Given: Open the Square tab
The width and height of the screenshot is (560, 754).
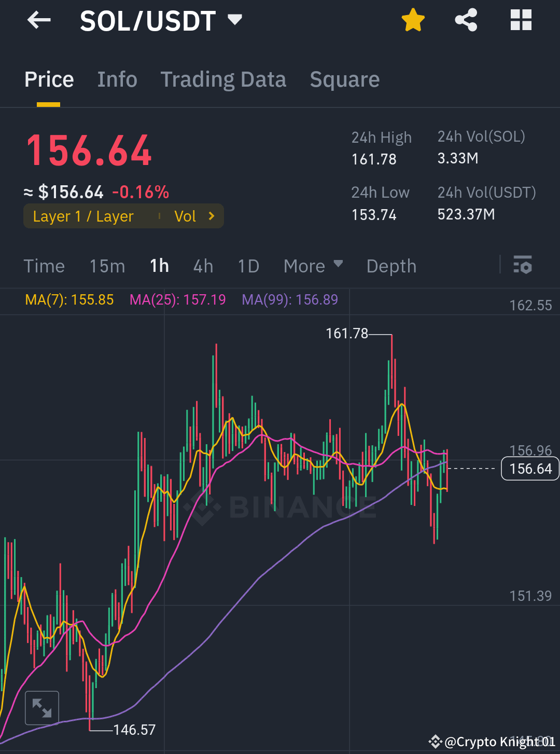Looking at the screenshot, I should (344, 79).
